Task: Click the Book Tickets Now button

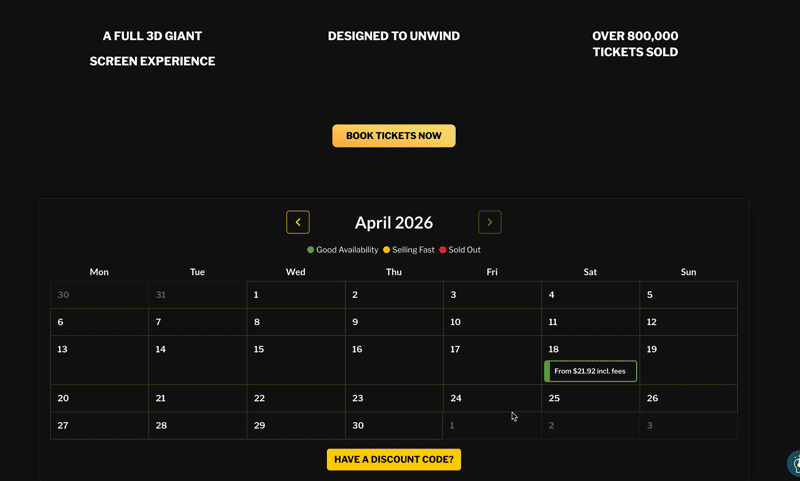Action: 394,136
